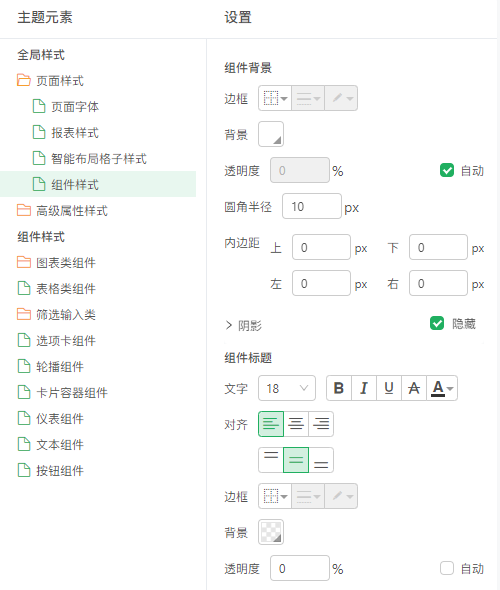The width and height of the screenshot is (500, 590).
Task: Open the 文字 font size dropdown
Action: point(287,388)
